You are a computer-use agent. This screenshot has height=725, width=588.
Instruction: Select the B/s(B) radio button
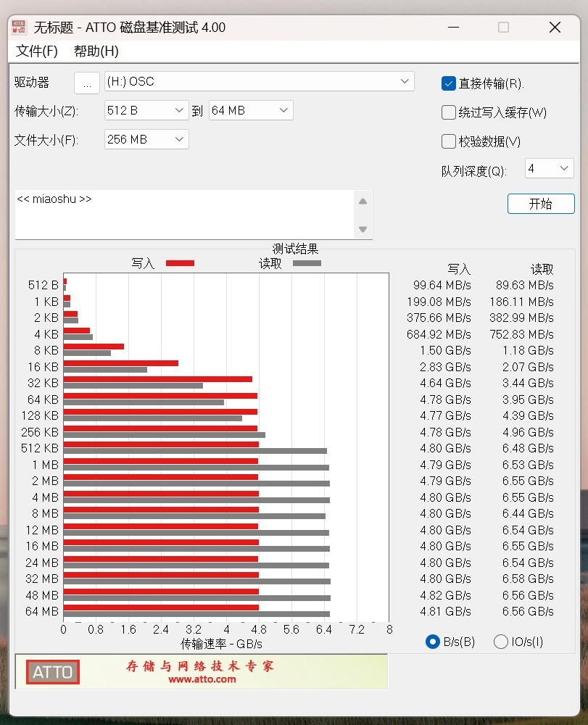click(433, 642)
